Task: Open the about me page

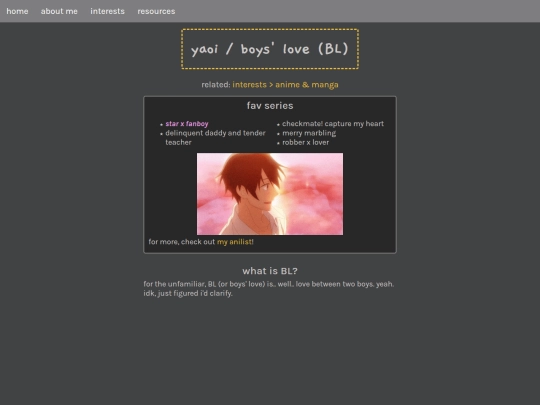Action: (x=59, y=11)
